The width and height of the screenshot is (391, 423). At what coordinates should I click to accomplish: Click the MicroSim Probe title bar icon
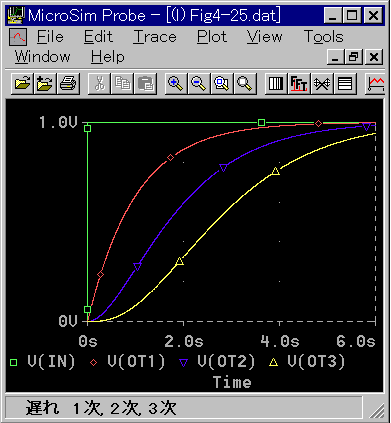point(17,15)
